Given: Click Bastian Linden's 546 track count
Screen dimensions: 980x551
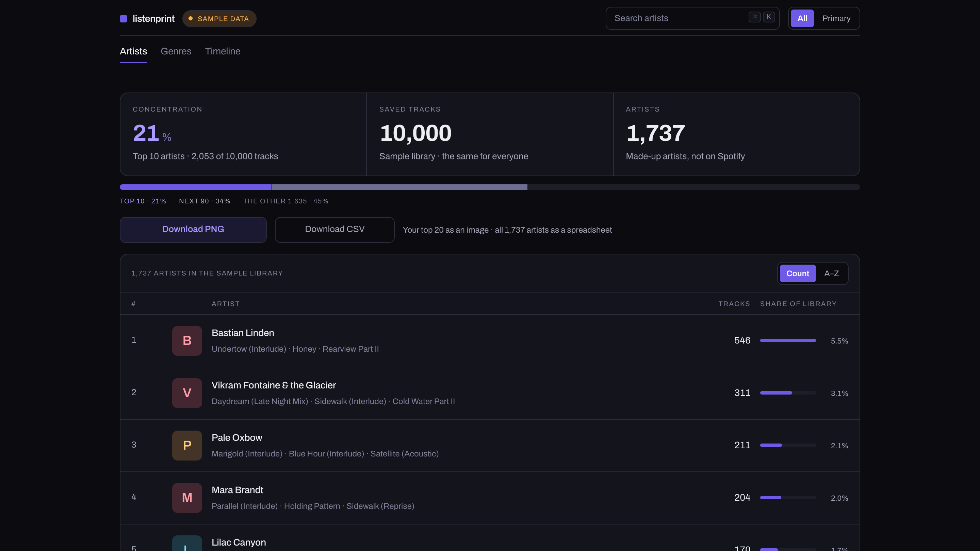Looking at the screenshot, I should (742, 340).
